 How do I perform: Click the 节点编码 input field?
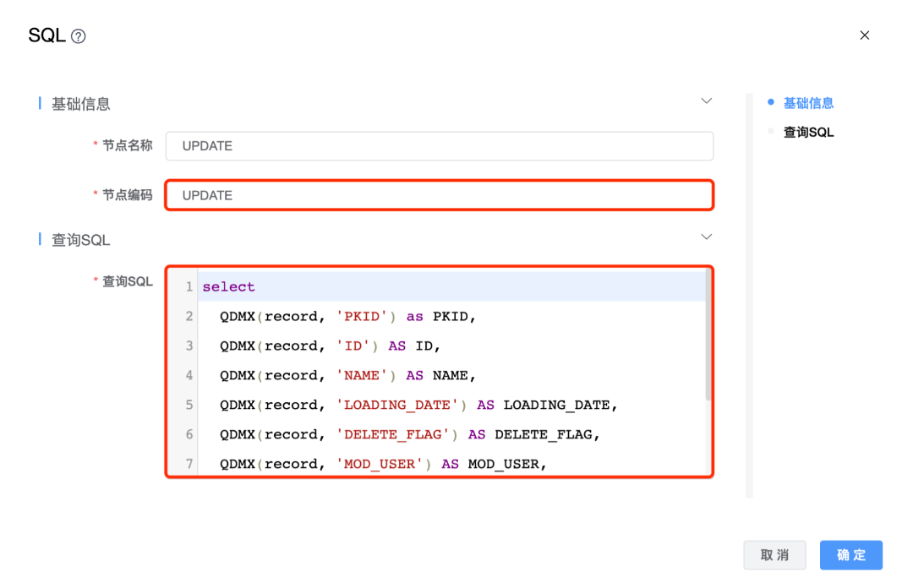point(439,195)
